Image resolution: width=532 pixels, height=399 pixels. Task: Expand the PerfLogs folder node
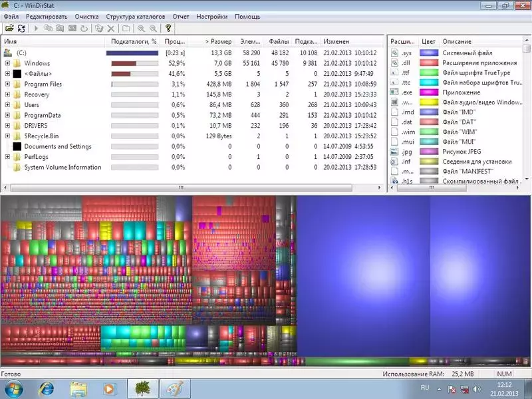pos(7,157)
